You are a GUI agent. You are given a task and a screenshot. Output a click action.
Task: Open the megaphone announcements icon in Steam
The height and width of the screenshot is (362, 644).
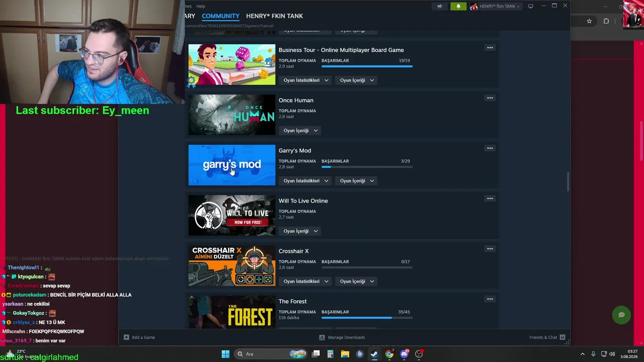(440, 6)
